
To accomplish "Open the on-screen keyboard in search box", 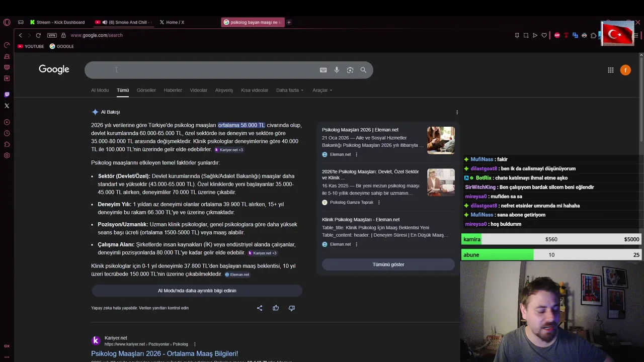I will point(324,70).
